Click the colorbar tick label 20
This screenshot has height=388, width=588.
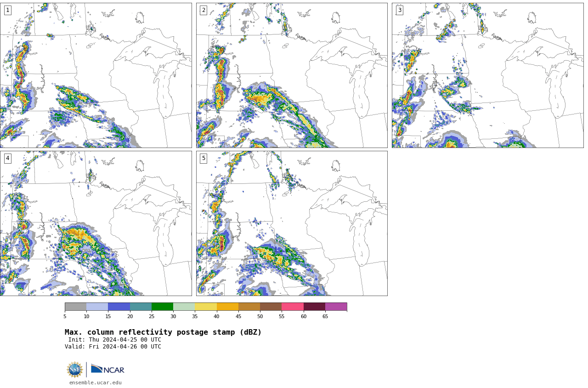click(130, 316)
